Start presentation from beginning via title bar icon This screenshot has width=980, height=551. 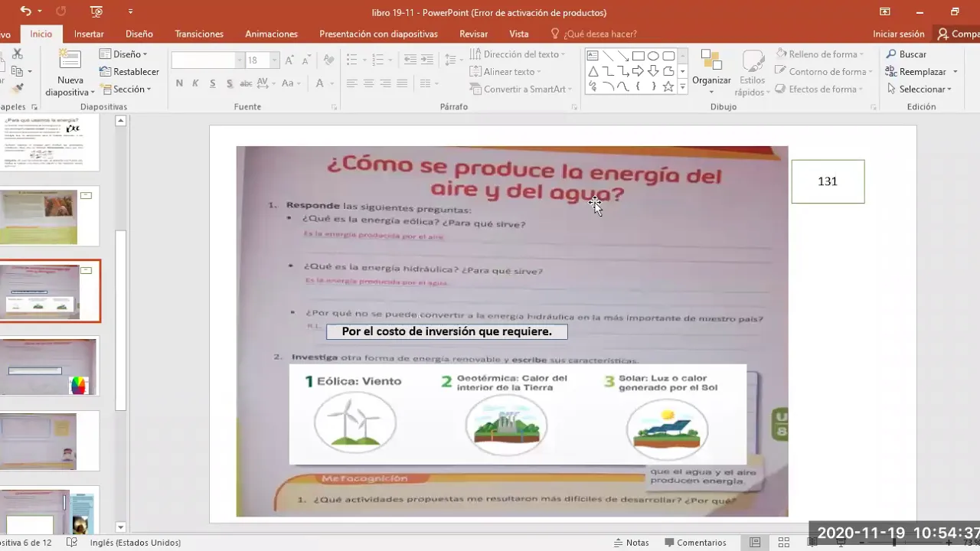tap(96, 11)
